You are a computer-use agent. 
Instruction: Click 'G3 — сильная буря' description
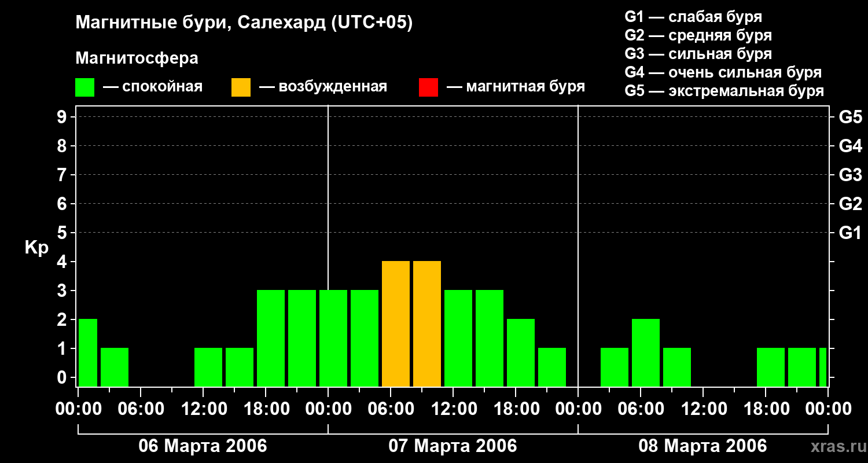click(x=698, y=54)
